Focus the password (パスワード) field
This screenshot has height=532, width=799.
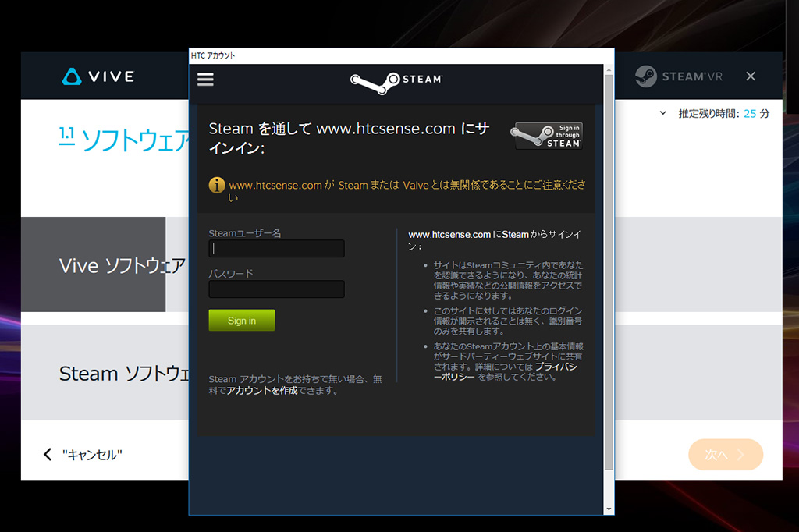pyautogui.click(x=277, y=289)
